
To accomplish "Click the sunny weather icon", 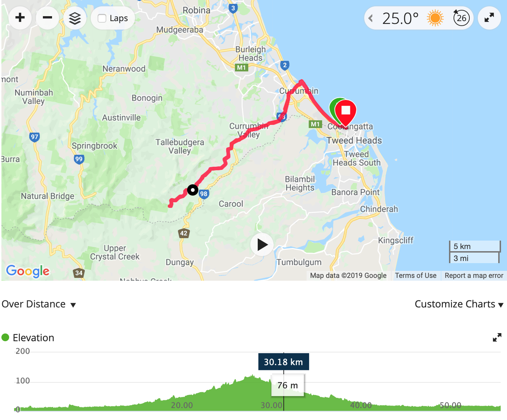I will click(435, 18).
